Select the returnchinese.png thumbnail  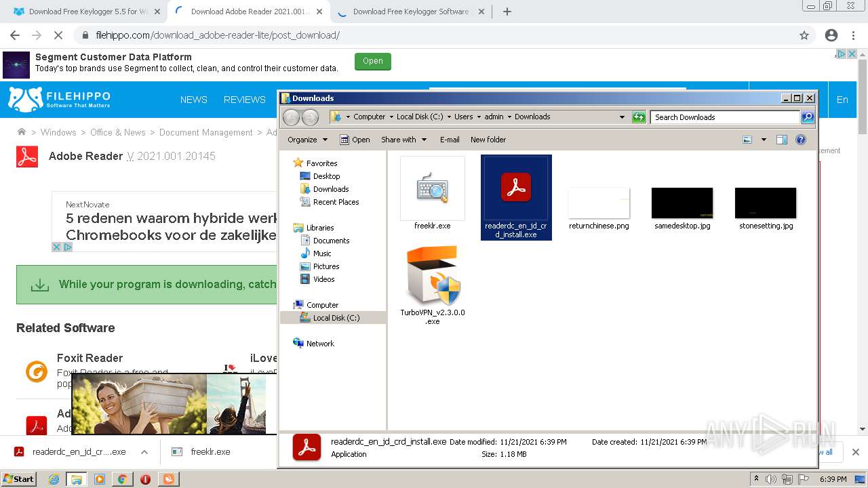point(599,203)
